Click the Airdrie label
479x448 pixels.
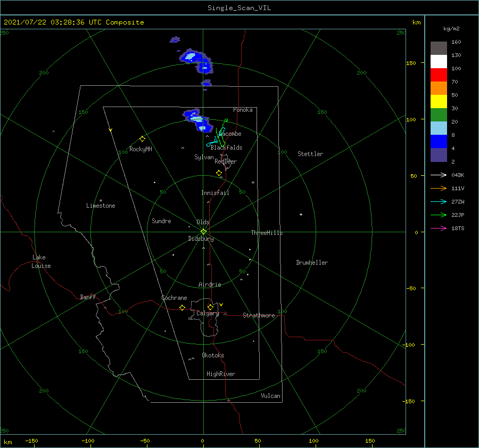click(x=210, y=284)
